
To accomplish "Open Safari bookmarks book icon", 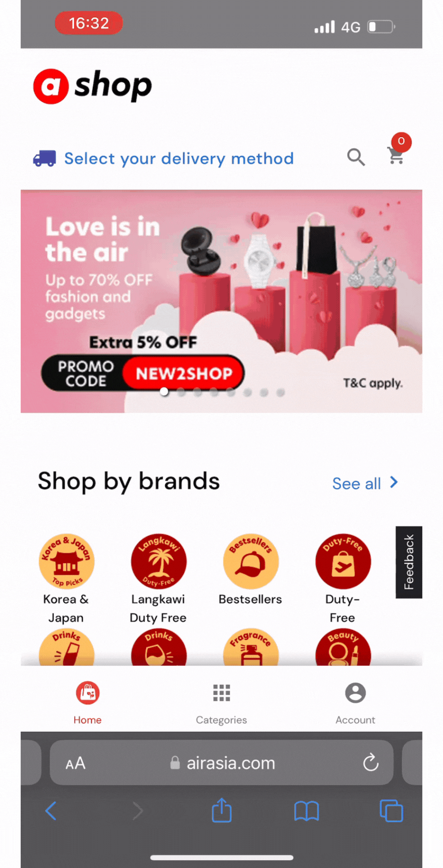I will tap(306, 811).
